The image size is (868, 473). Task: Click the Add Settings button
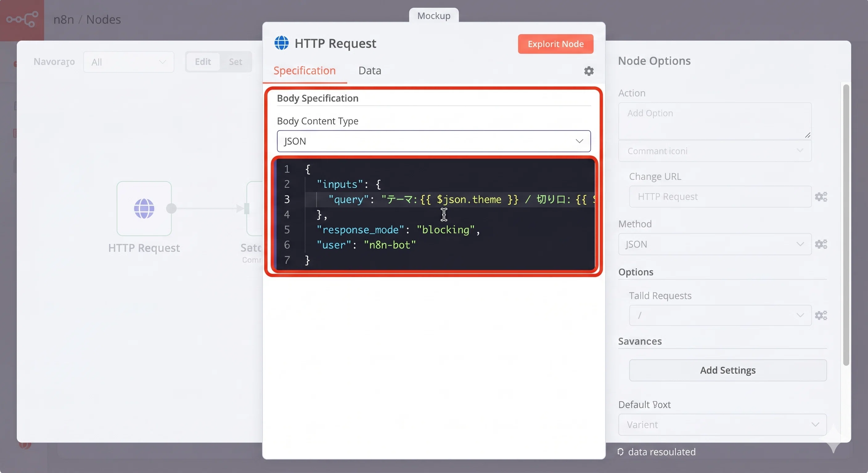point(728,370)
